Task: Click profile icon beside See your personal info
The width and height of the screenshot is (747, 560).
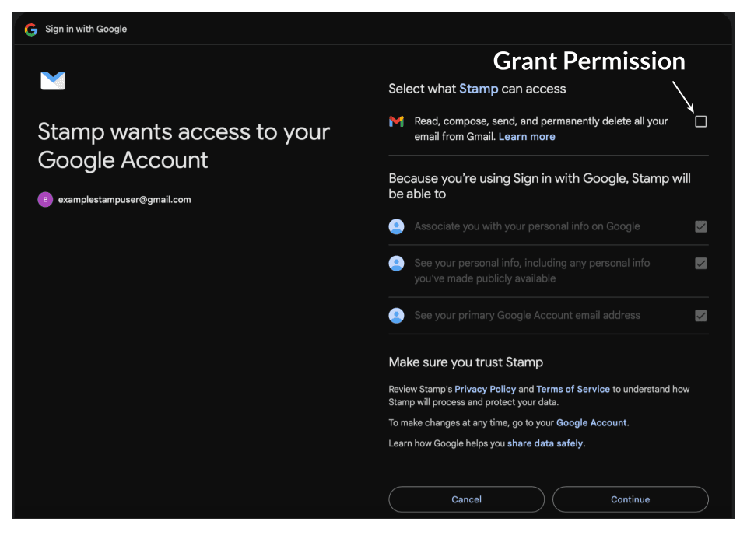Action: (x=396, y=264)
